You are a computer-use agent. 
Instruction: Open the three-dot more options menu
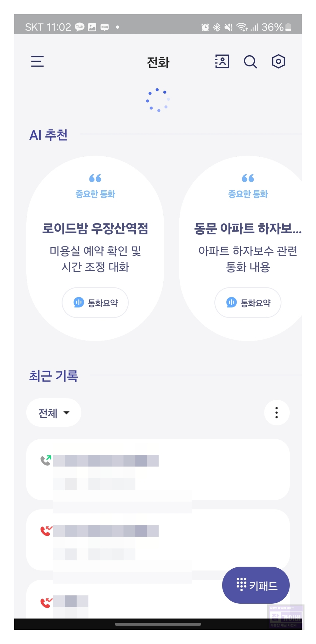(277, 413)
